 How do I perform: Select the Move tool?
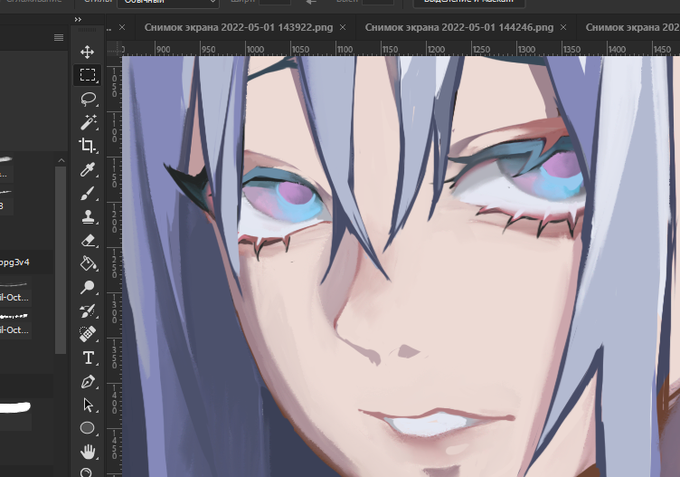pos(87,52)
